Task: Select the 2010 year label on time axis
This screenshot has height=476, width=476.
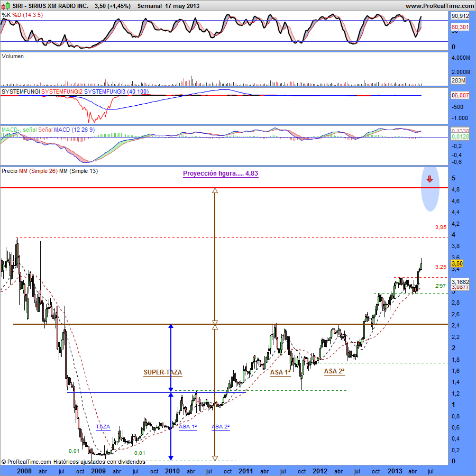Action: pos(172,471)
